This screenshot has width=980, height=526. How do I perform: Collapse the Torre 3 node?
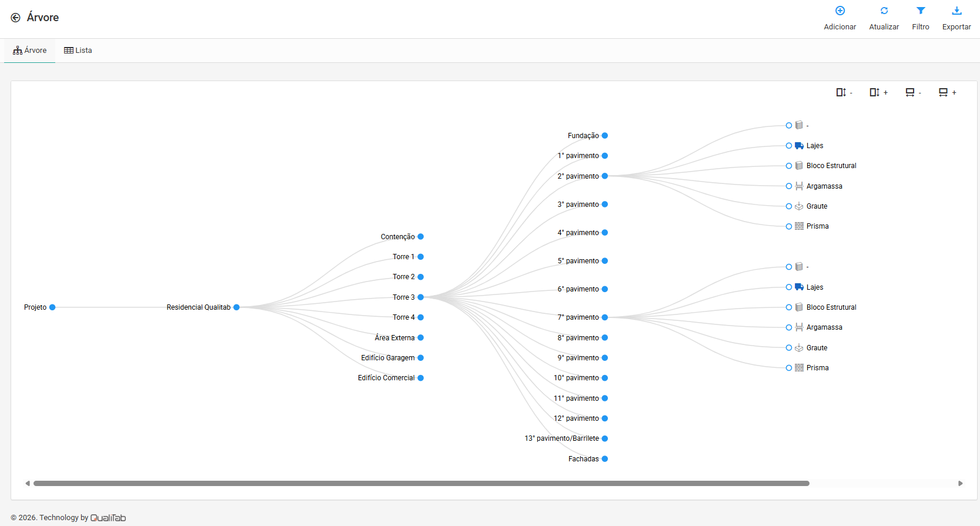(421, 297)
